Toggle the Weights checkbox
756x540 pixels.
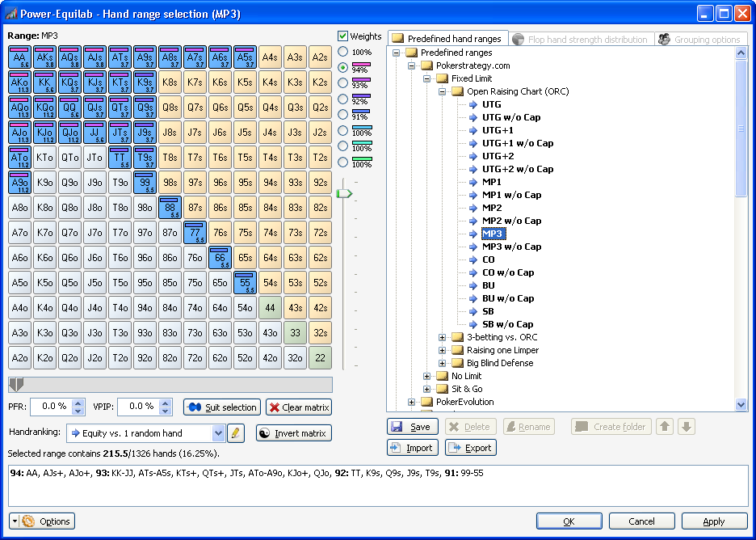(342, 36)
